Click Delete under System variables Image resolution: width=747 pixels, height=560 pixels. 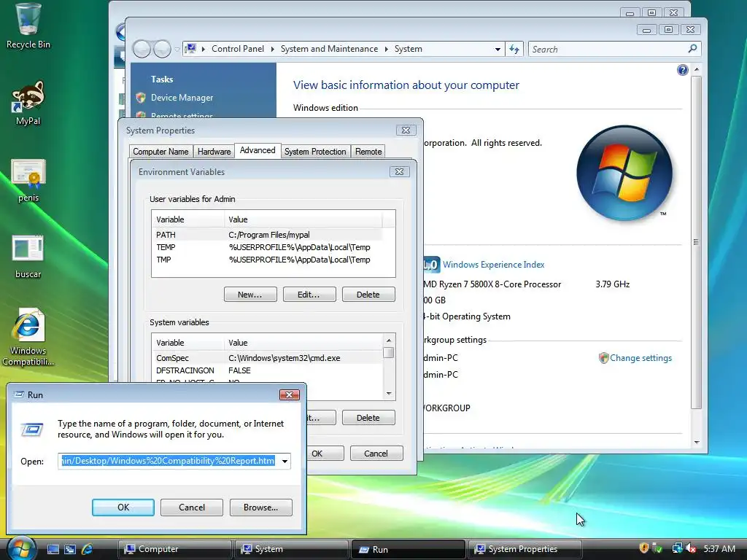(x=368, y=418)
